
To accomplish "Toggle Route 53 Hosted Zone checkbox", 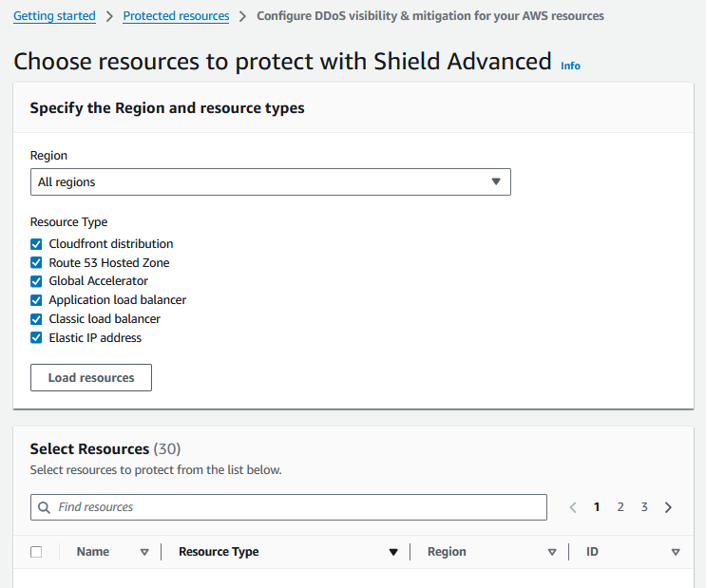I will click(36, 263).
